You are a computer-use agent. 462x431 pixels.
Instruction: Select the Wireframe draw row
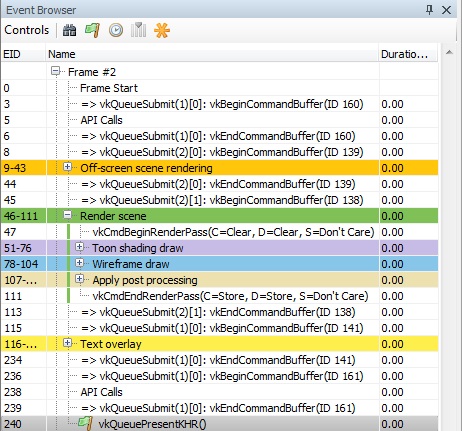click(x=219, y=264)
